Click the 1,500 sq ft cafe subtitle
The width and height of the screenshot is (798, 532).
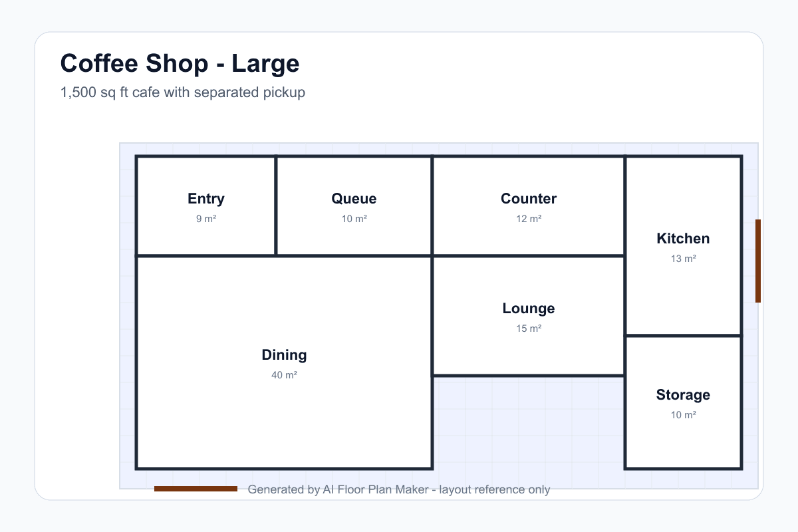[183, 92]
